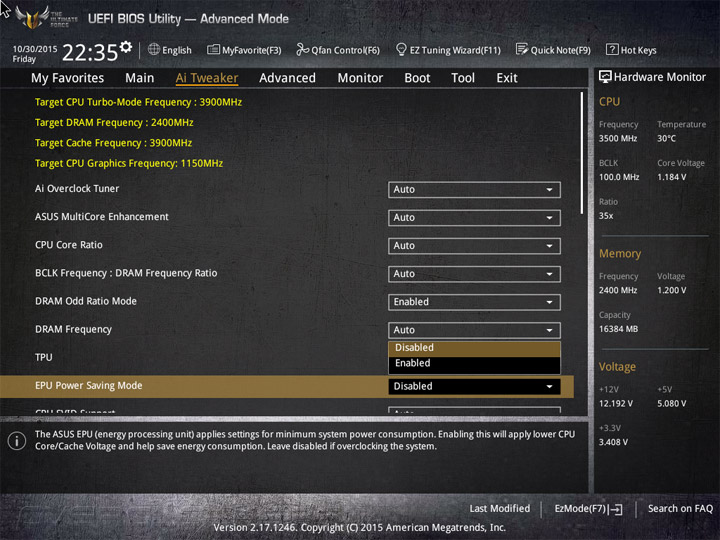Viewport: 720px width, 540px height.
Task: Click the Hot Keys question mark icon
Action: [612, 49]
